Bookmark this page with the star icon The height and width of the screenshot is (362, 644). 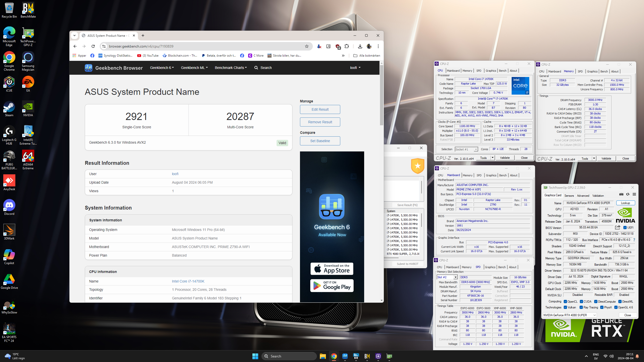click(307, 46)
